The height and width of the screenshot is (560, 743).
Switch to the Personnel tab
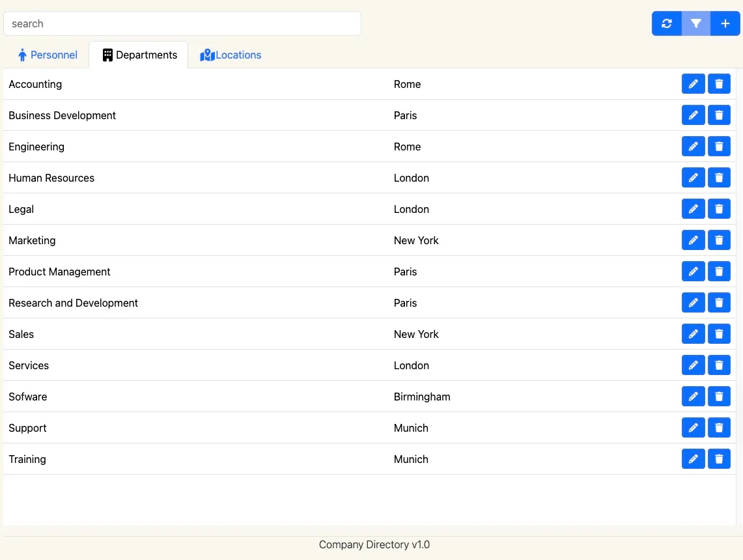(x=48, y=55)
